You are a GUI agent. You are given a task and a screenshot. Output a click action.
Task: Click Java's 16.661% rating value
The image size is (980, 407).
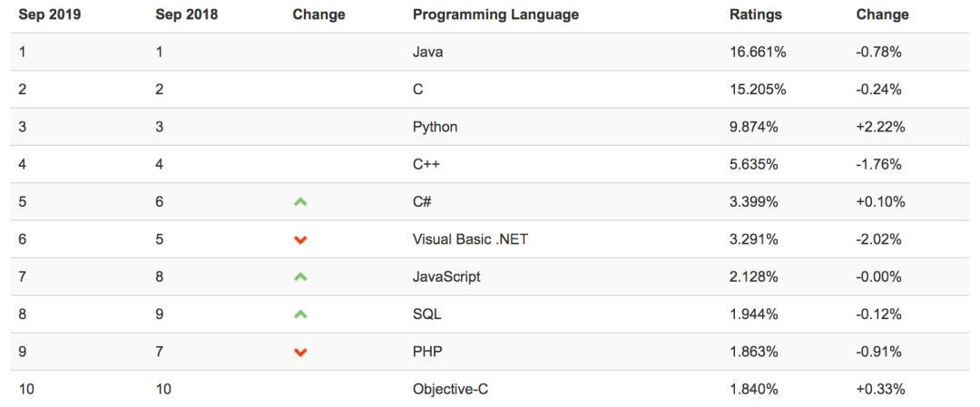pyautogui.click(x=758, y=53)
